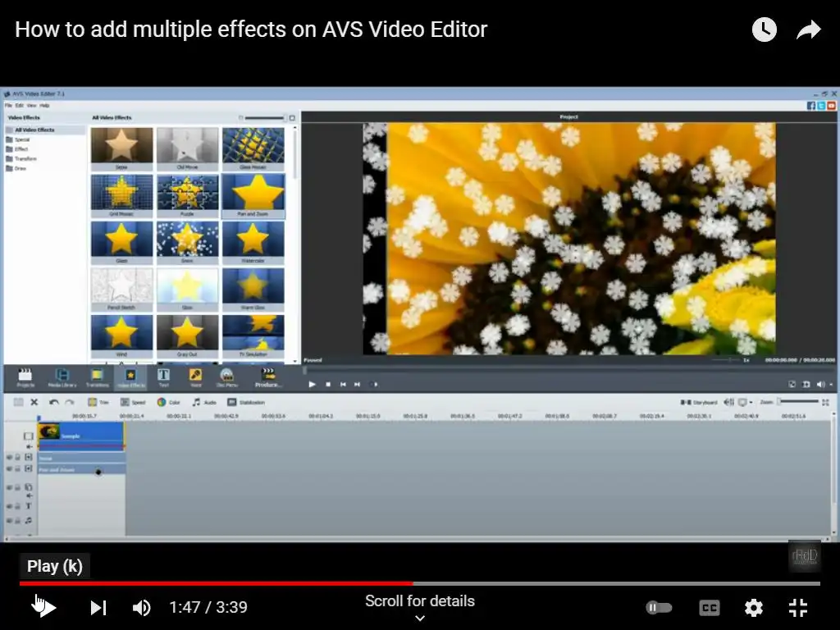Open the Audio tool with music note

[204, 402]
